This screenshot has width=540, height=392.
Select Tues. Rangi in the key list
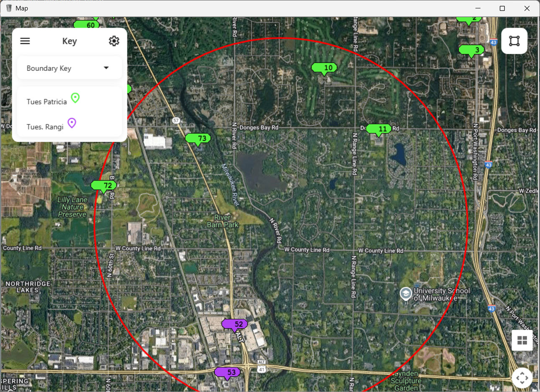coord(45,126)
